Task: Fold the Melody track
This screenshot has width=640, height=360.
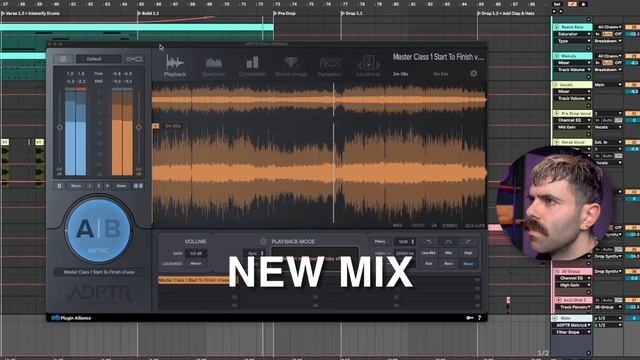Action: tap(556, 56)
